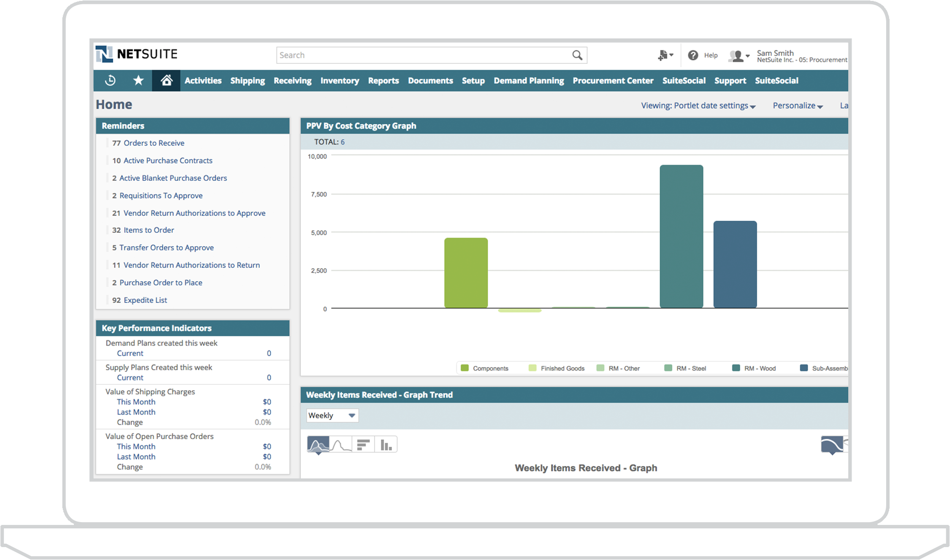Open the Demand Planning menu
The width and height of the screenshot is (950, 560).
pyautogui.click(x=529, y=81)
